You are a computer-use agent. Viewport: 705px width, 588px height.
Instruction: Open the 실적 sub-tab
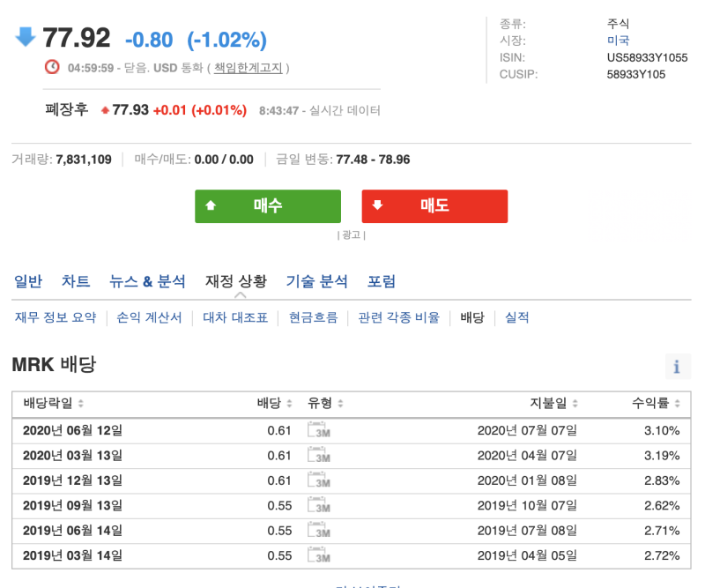point(517,317)
